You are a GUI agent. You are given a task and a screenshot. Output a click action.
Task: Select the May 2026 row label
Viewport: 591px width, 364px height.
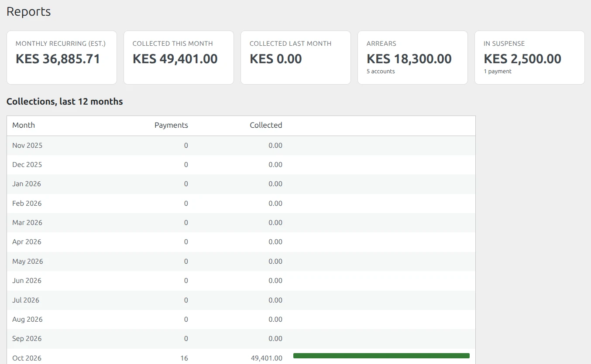(27, 262)
